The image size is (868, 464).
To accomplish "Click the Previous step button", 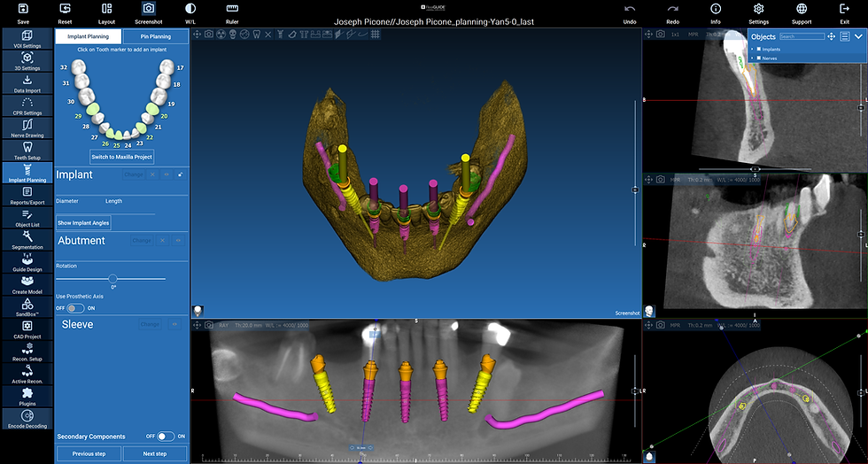I will [x=89, y=453].
